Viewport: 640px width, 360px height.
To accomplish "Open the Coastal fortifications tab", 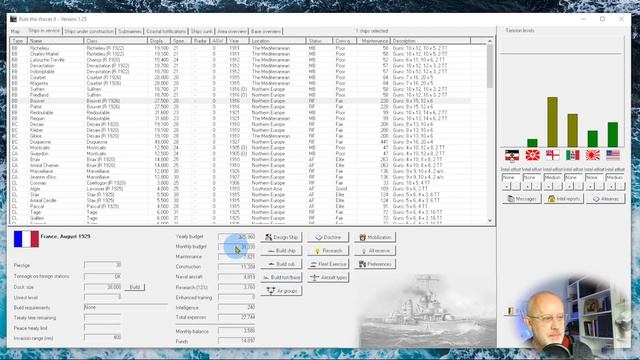I will (x=166, y=31).
